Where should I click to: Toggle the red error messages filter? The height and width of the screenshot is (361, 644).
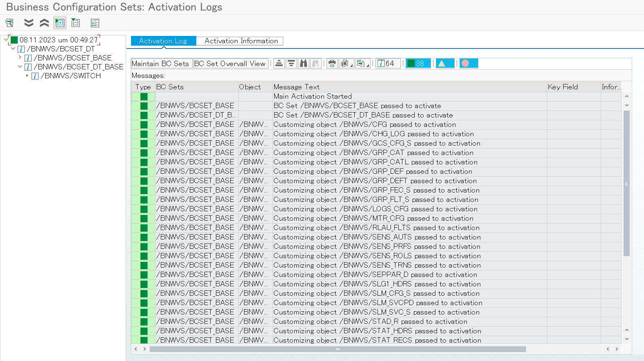pos(468,63)
